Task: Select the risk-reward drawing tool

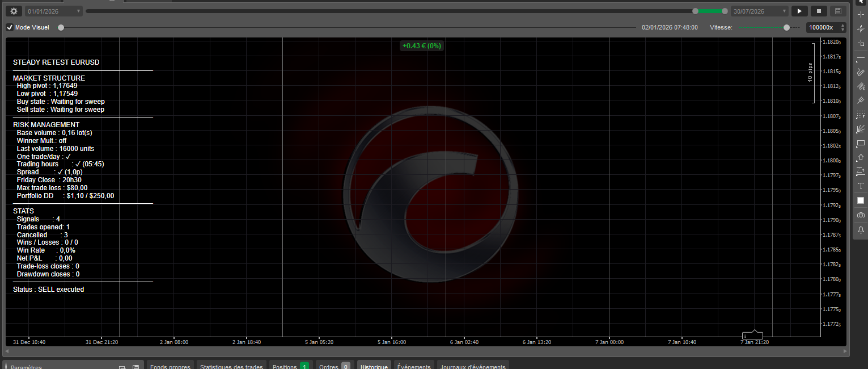Action: click(x=861, y=171)
